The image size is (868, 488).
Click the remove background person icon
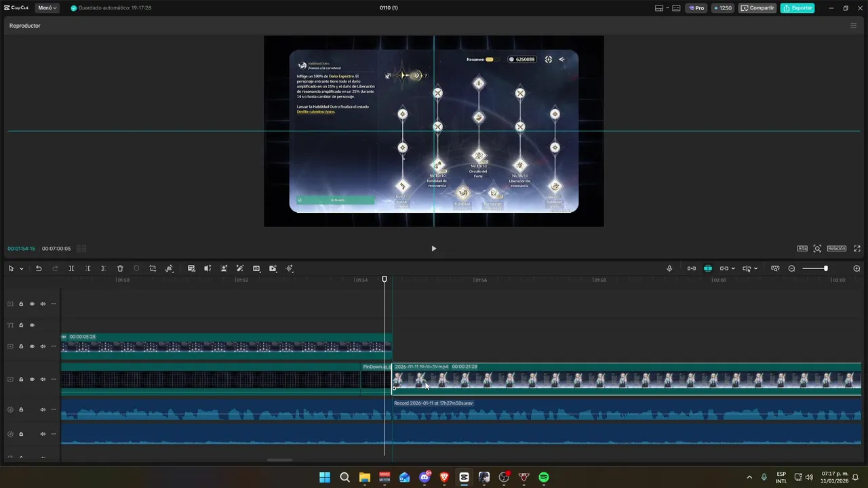pyautogui.click(x=224, y=269)
